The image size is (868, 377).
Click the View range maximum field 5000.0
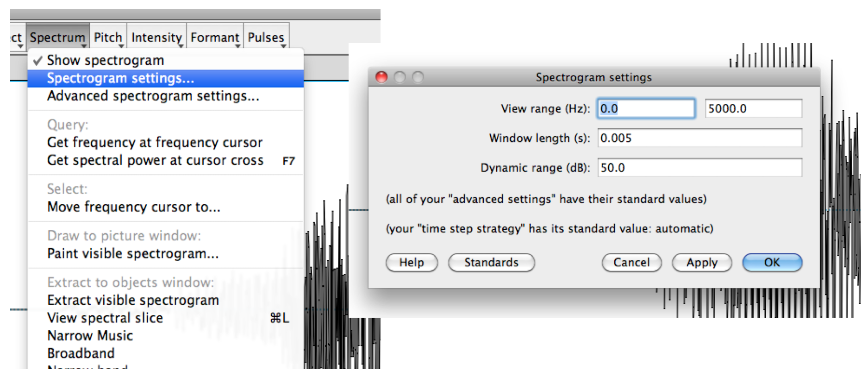point(753,108)
